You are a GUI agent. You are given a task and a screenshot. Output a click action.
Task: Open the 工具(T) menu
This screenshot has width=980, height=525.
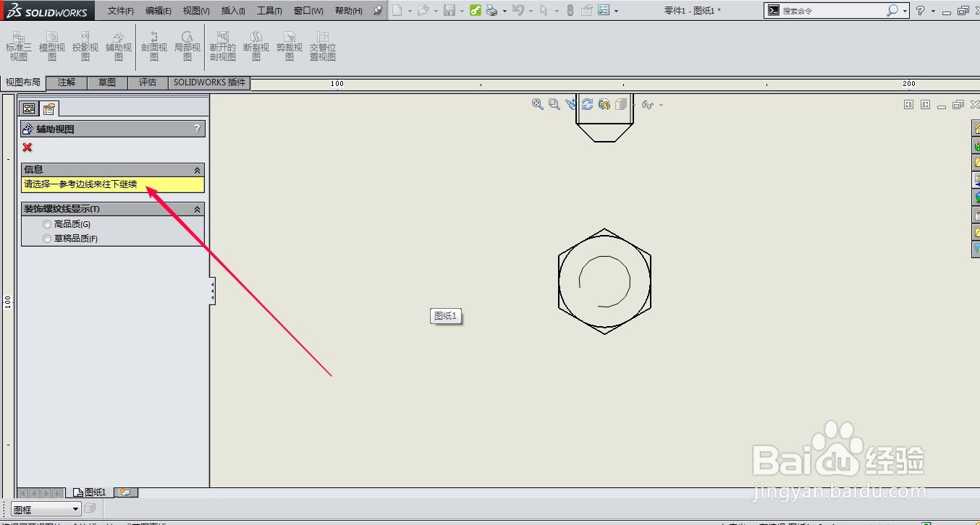click(x=269, y=11)
